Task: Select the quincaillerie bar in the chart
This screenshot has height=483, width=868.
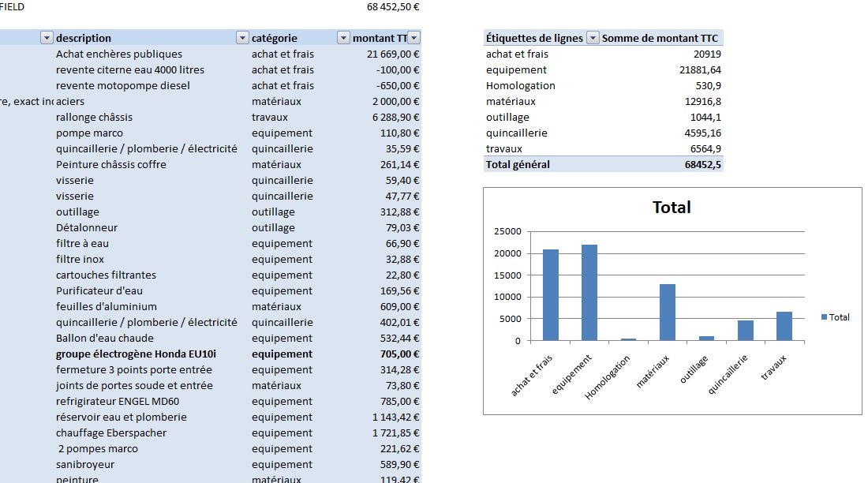Action: tap(746, 331)
